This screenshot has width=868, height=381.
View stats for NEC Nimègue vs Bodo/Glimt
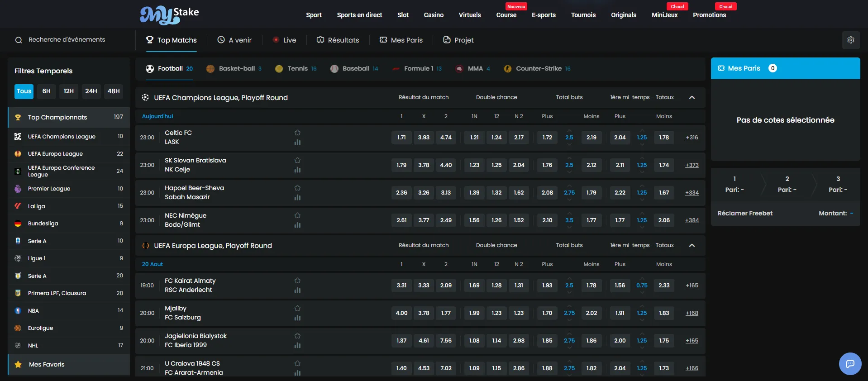pyautogui.click(x=297, y=225)
